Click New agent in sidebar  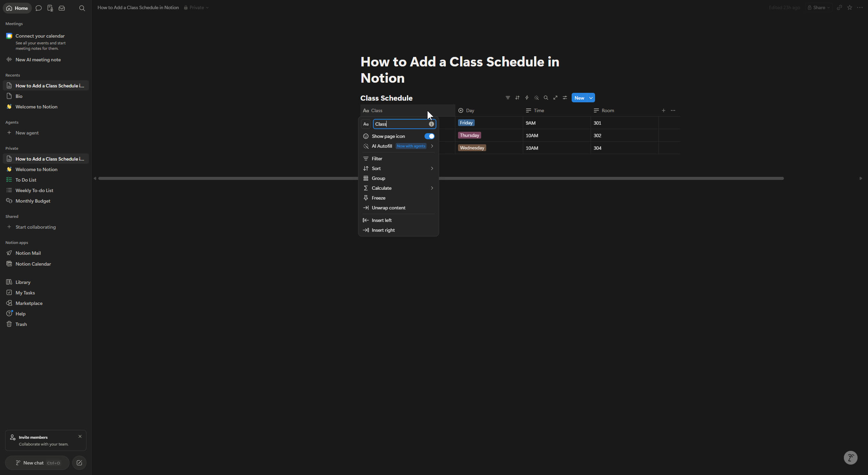pos(45,133)
